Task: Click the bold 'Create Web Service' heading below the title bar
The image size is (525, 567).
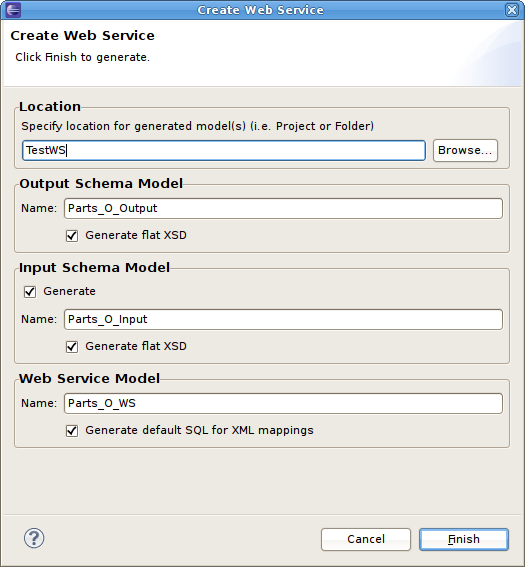Action: pos(82,35)
